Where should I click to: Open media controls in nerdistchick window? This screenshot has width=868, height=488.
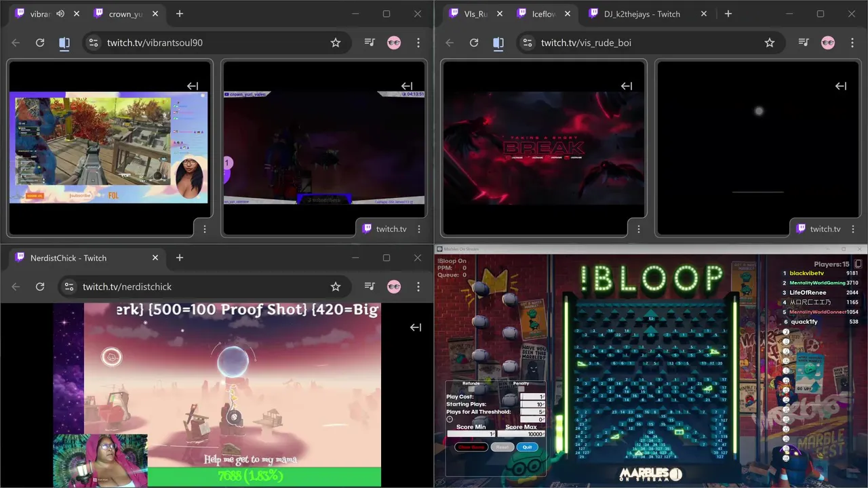(370, 287)
